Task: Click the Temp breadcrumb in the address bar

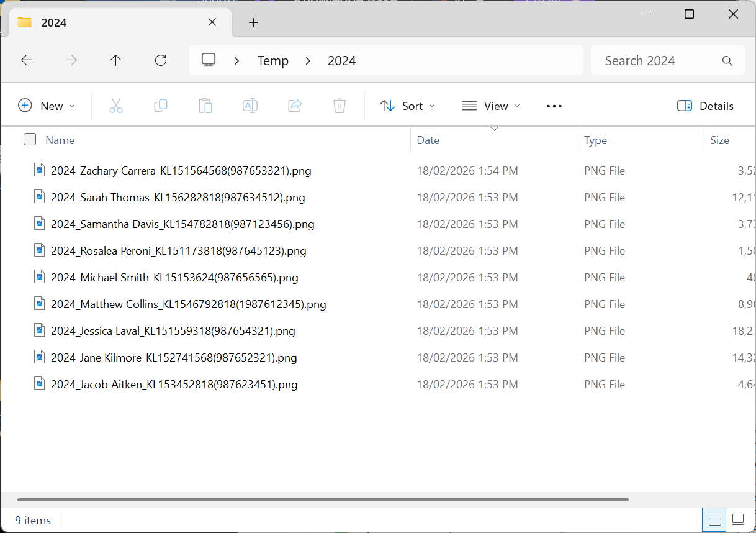Action: point(273,61)
